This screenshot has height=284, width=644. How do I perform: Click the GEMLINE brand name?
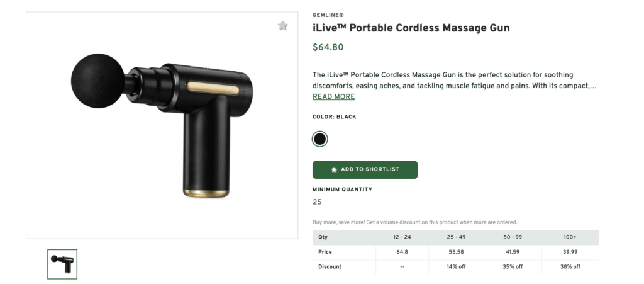pos(328,15)
